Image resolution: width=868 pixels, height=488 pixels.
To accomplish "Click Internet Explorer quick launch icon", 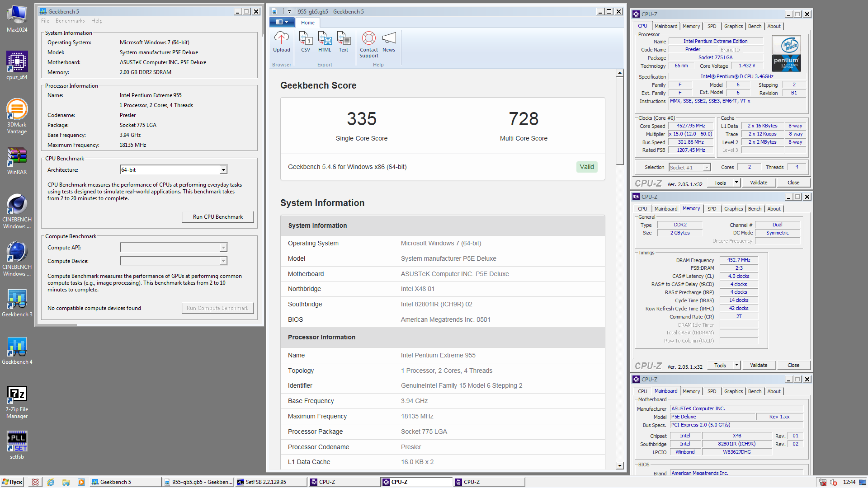I will (x=51, y=482).
